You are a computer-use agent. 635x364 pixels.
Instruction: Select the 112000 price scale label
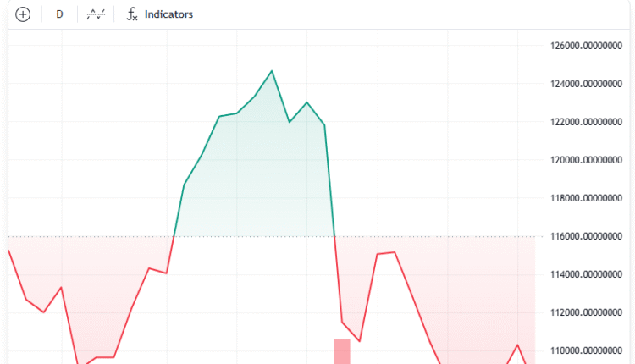pos(583,312)
